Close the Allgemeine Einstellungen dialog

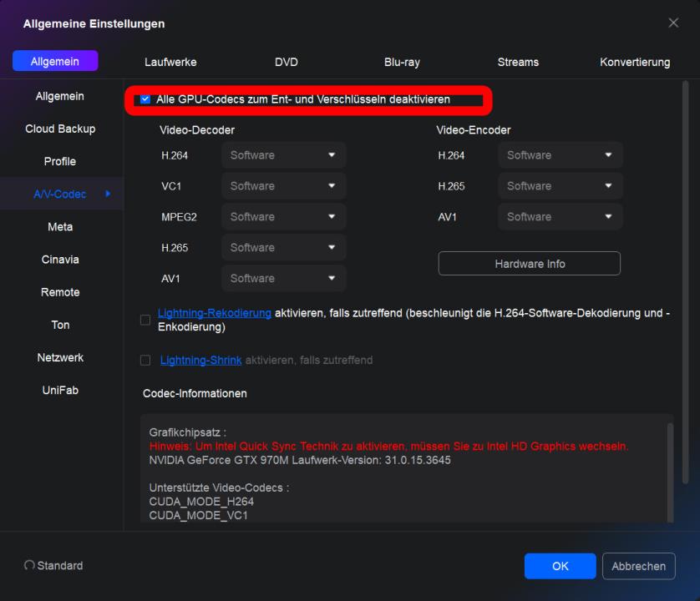[x=673, y=23]
